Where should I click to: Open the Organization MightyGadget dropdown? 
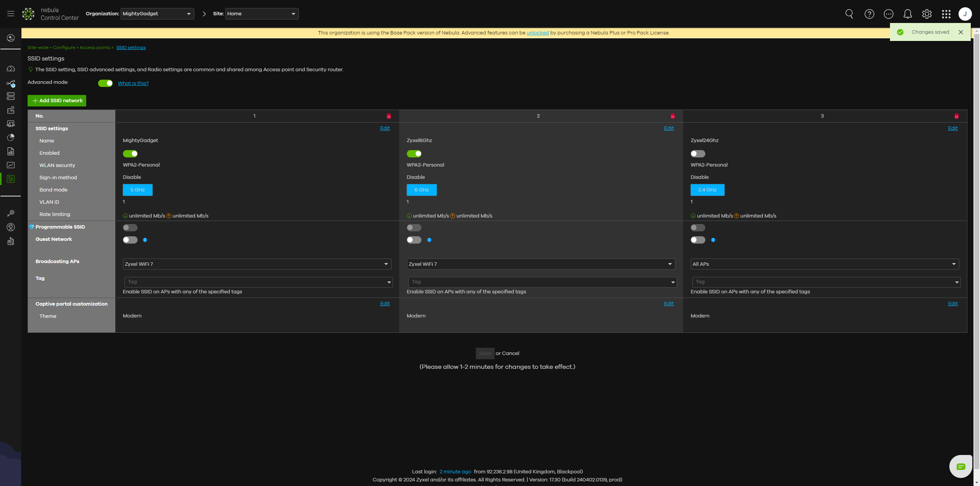point(157,14)
